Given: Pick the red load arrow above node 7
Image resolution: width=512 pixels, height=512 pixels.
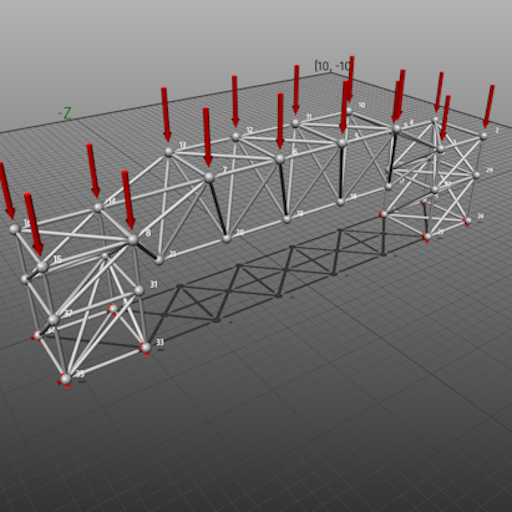Looking at the screenshot, I should (x=207, y=137).
